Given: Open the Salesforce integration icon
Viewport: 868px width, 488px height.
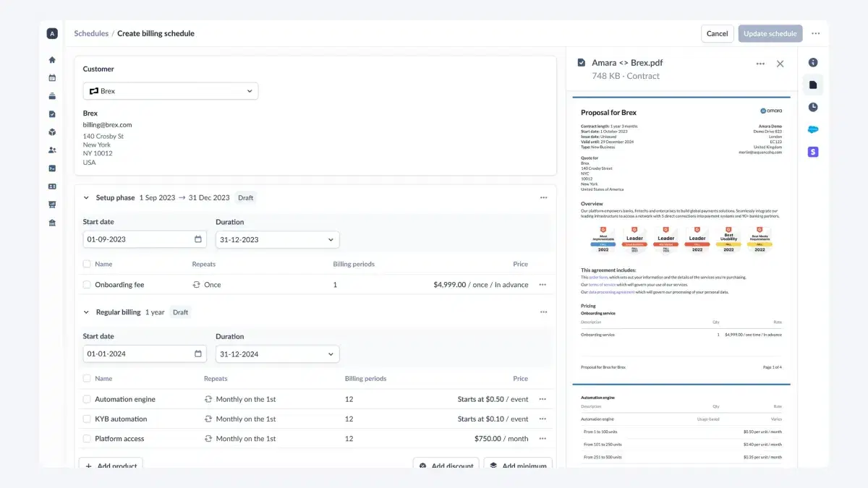Looking at the screenshot, I should (813, 129).
